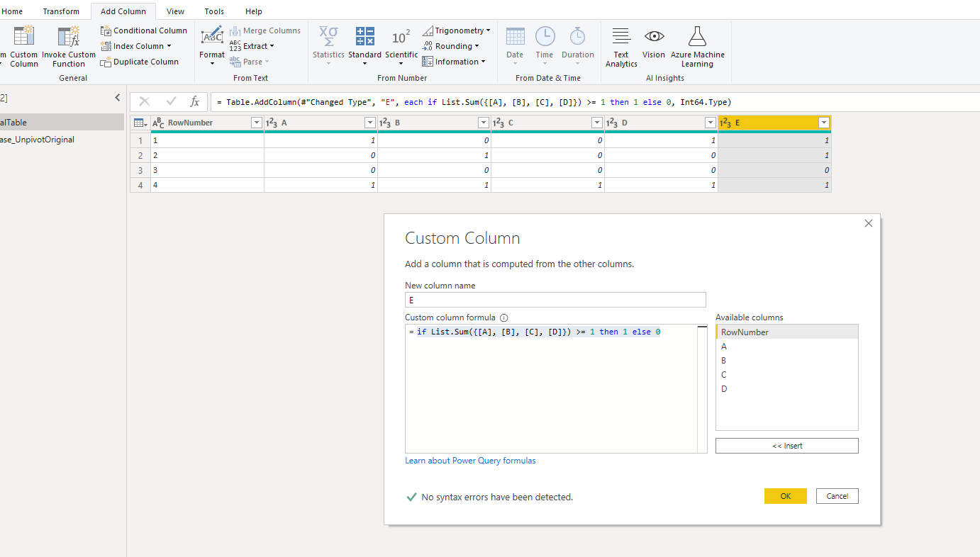Select RowNumber in Available columns

787,332
